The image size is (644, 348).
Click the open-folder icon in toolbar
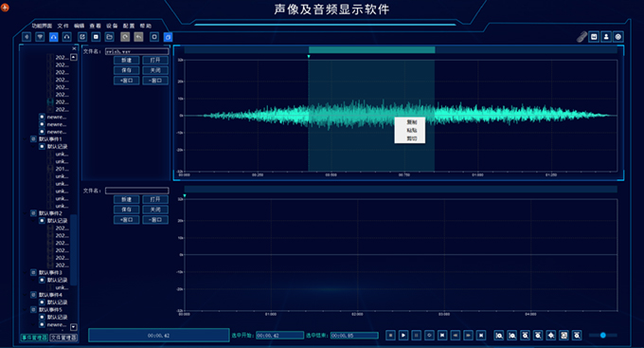[109, 37]
